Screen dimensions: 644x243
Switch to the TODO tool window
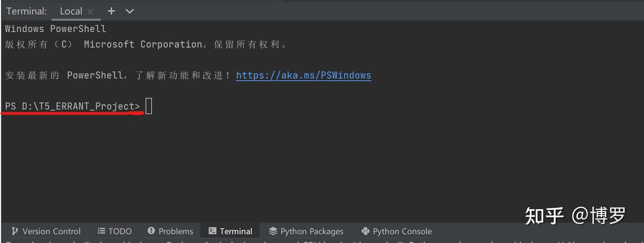point(120,231)
